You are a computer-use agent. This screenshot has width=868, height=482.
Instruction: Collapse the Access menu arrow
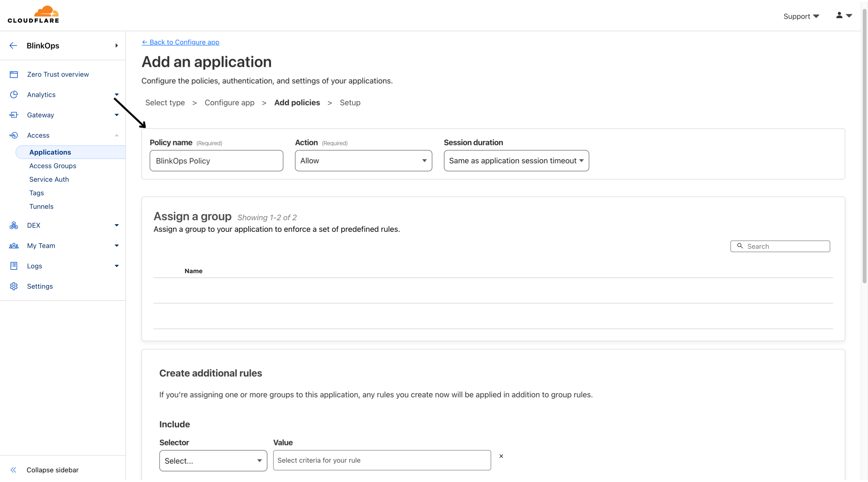(x=116, y=135)
